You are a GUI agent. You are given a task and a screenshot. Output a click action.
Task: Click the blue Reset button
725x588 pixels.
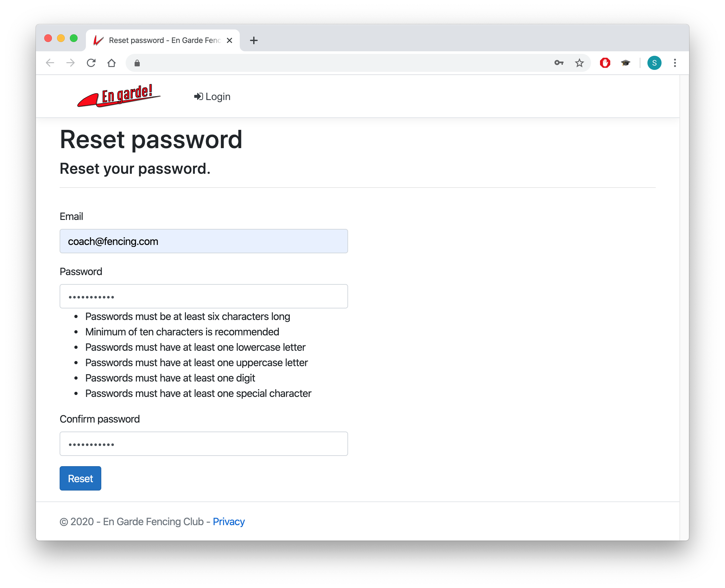[80, 479]
